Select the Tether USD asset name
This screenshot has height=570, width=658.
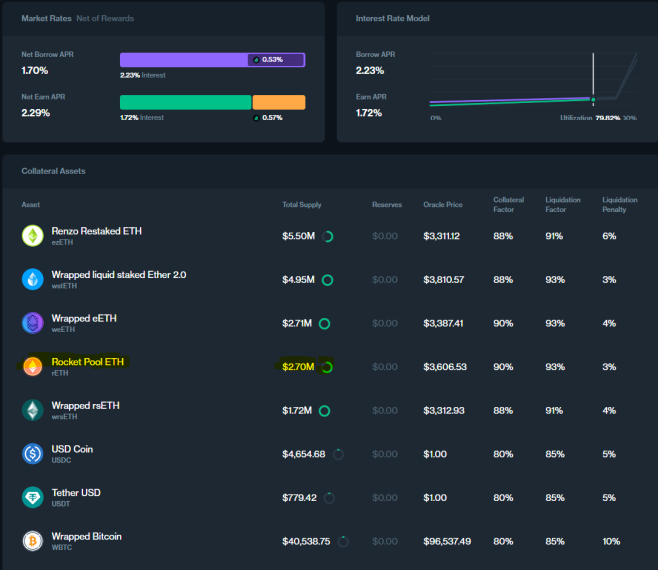pos(76,493)
